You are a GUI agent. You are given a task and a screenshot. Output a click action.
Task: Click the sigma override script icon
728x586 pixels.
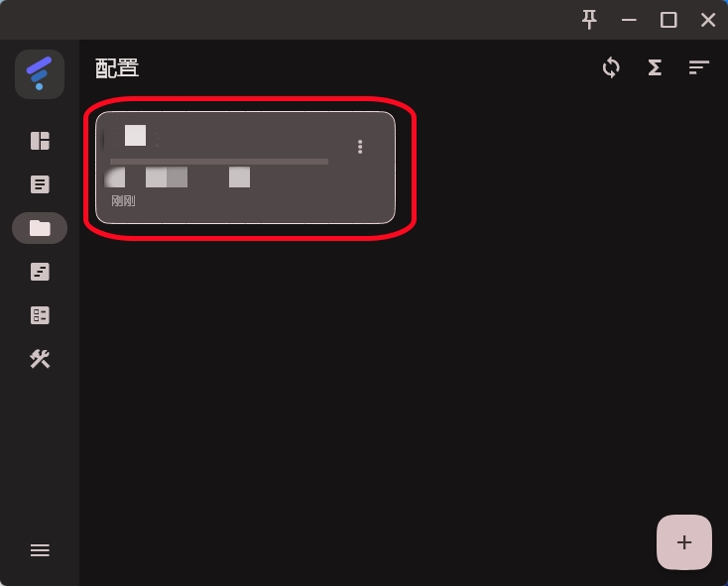point(655,67)
